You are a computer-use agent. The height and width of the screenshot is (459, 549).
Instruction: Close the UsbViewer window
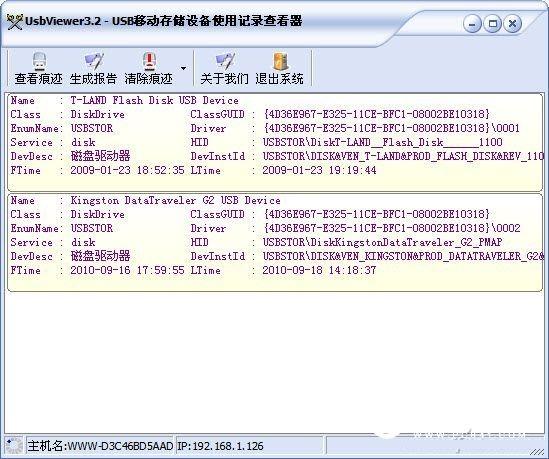click(x=512, y=24)
